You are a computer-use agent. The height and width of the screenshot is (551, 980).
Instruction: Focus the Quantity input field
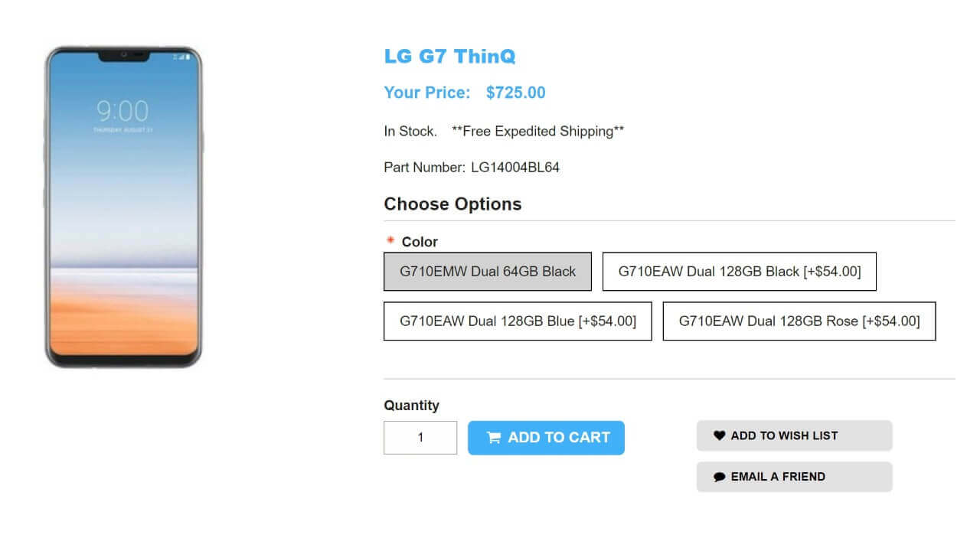pyautogui.click(x=420, y=438)
